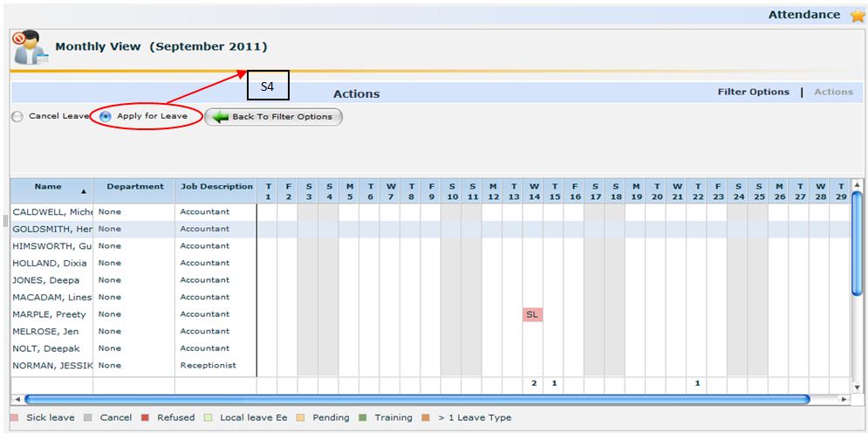The width and height of the screenshot is (868, 434).
Task: Select the Cancel Leave radio button
Action: click(x=17, y=117)
